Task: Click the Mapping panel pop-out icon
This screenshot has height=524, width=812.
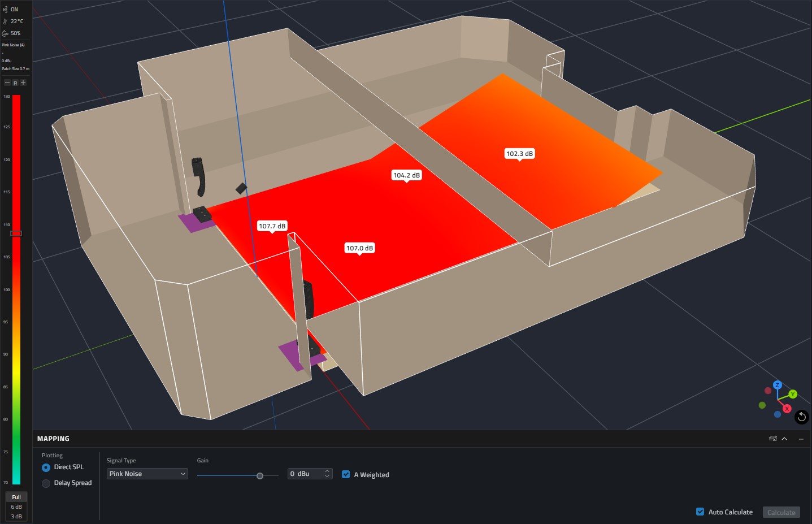Action: click(772, 439)
